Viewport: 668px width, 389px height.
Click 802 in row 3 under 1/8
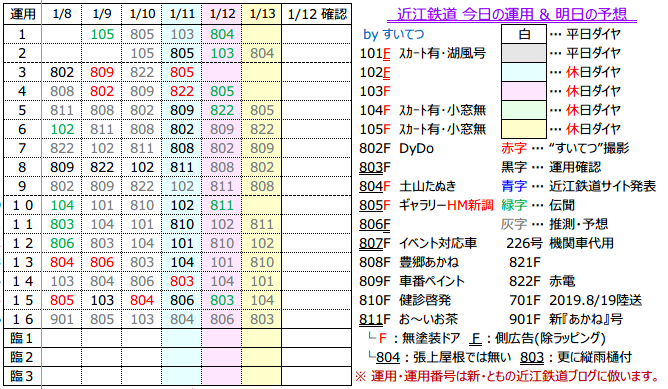click(62, 72)
